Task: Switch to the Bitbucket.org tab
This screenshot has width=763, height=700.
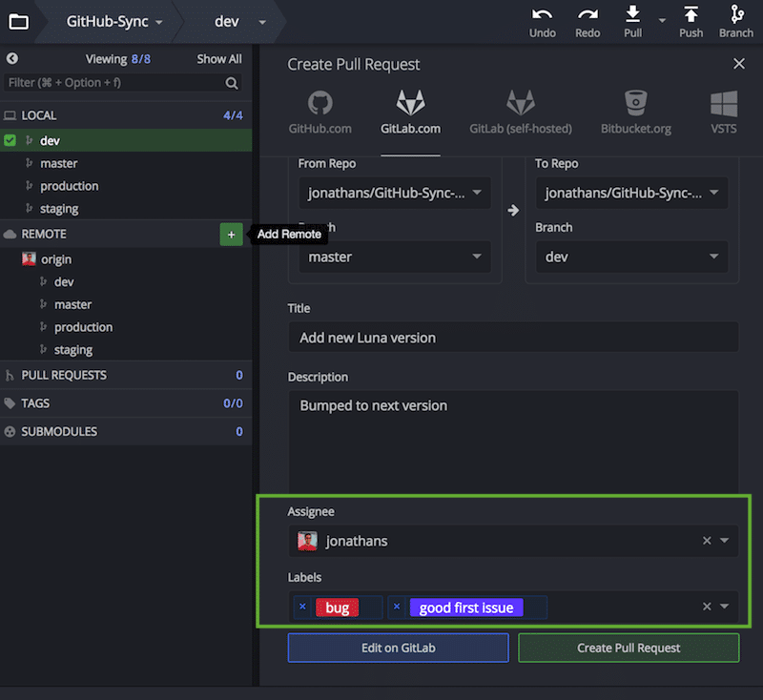Action: (635, 113)
